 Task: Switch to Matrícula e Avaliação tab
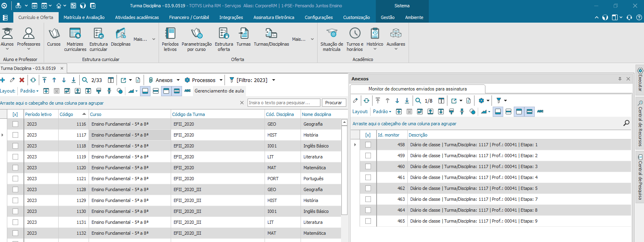pyautogui.click(x=84, y=17)
